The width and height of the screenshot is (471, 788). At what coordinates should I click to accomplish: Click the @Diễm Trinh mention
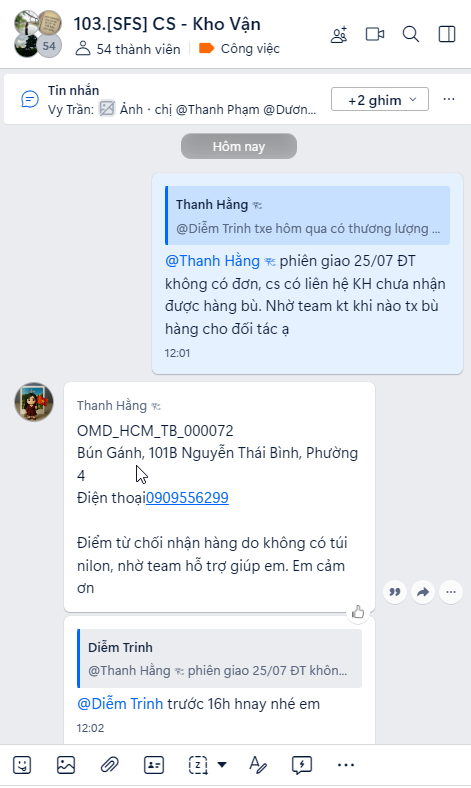coord(120,704)
